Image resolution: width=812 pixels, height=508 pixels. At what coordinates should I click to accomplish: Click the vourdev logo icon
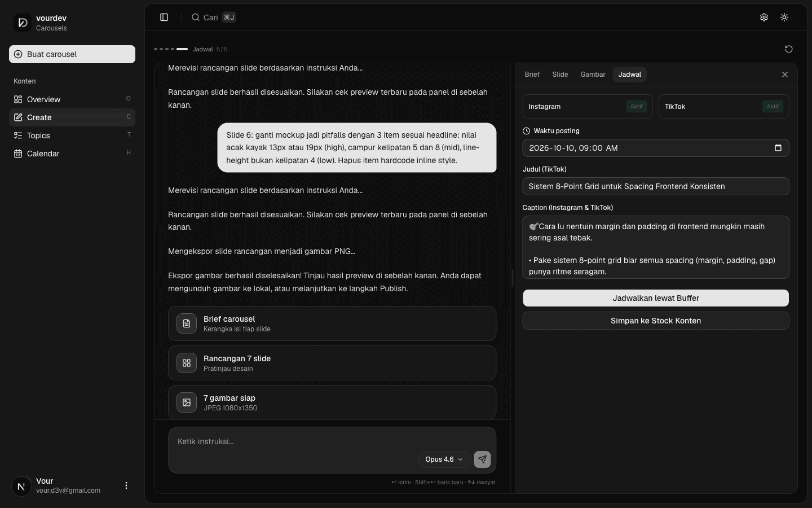coord(22,23)
